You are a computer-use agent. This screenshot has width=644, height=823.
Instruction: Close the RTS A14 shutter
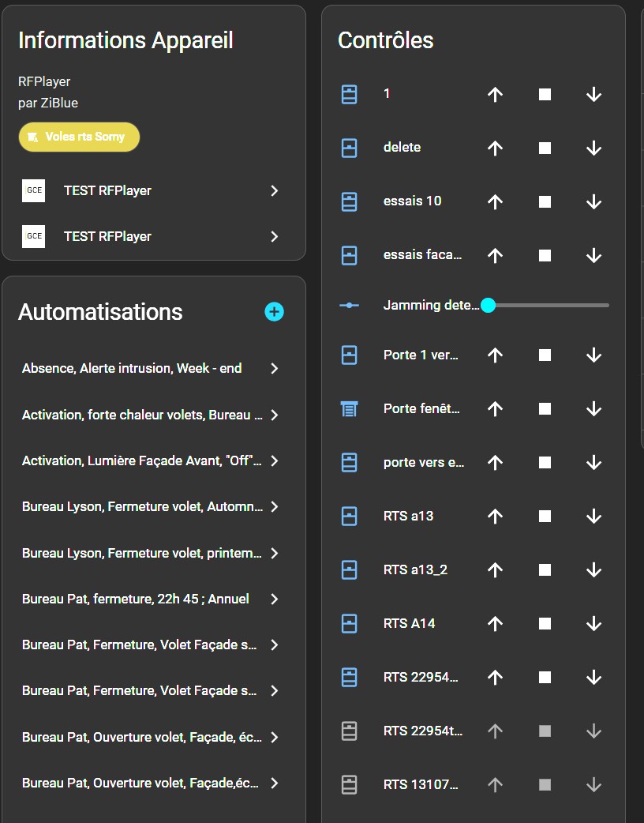pos(593,624)
